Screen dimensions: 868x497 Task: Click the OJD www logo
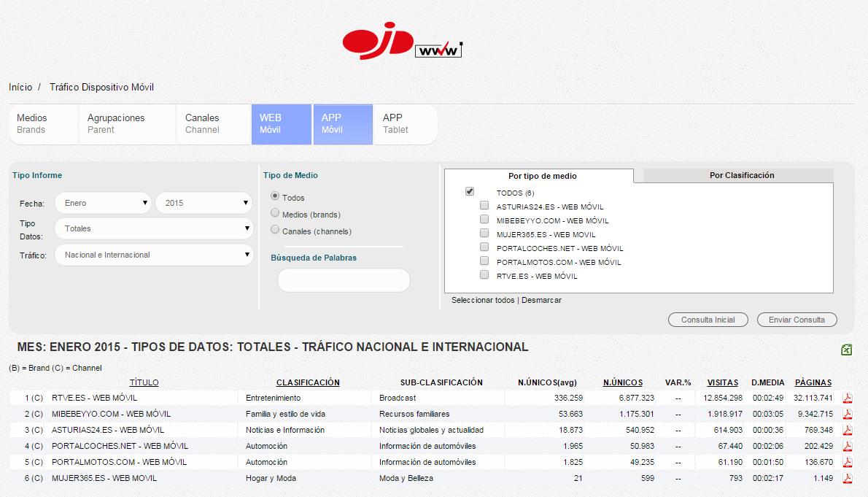(x=403, y=41)
